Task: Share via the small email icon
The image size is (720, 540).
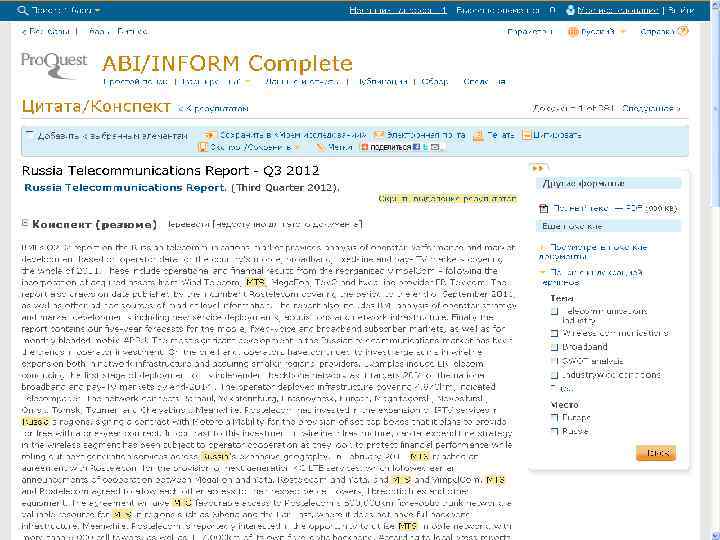Action: pyautogui.click(x=435, y=147)
